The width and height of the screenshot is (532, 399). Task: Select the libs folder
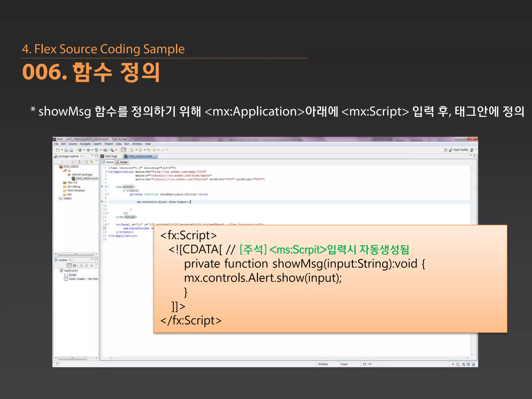(x=68, y=194)
